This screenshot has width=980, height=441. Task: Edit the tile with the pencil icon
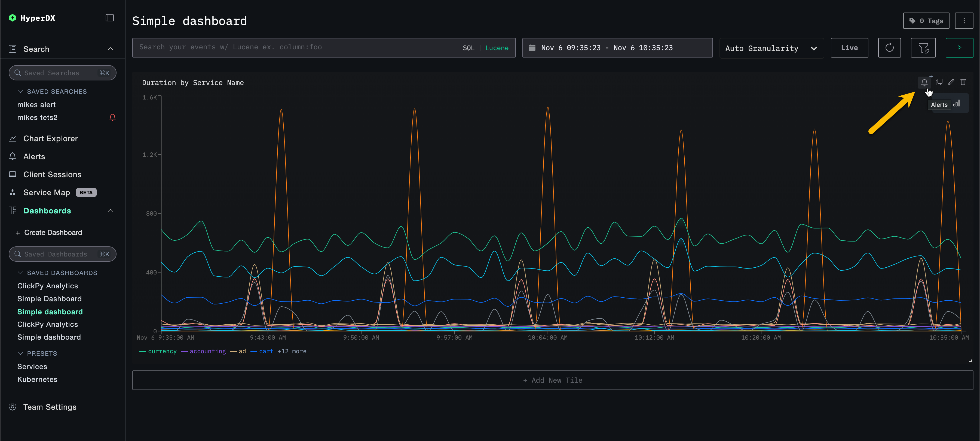951,82
